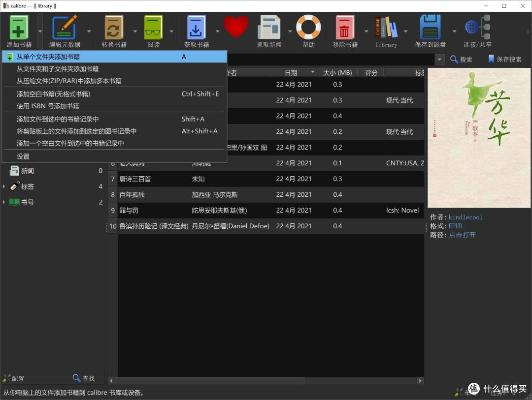Select the book row 百年孤独
This screenshot has width=532, height=400.
coord(266,194)
